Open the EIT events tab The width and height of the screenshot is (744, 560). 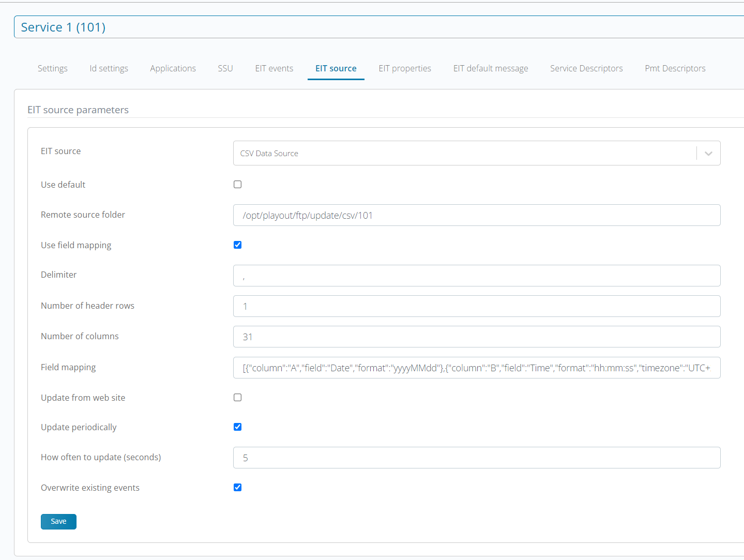(x=274, y=68)
